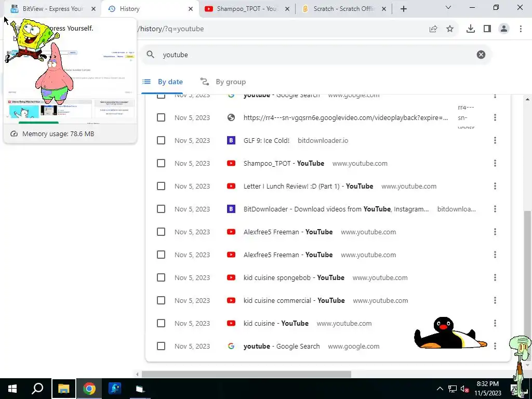The image size is (532, 399).
Task: Bookmark this page with the star icon
Action: [x=450, y=29]
